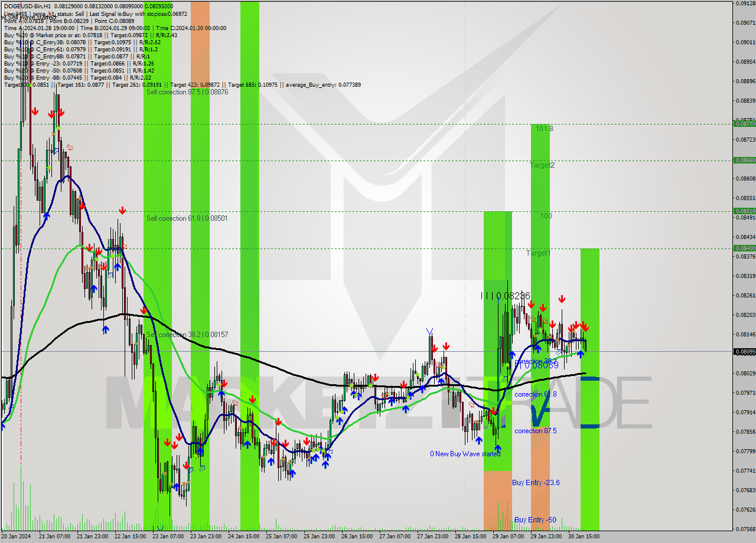The width and height of the screenshot is (756, 543).
Task: Click the 0.07626 price axis label
Action: [745, 509]
